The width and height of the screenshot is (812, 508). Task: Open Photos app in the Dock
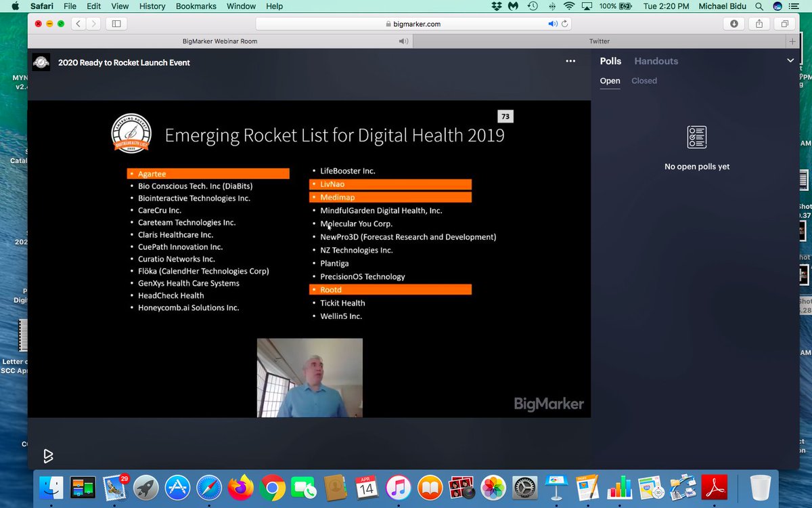(x=493, y=488)
